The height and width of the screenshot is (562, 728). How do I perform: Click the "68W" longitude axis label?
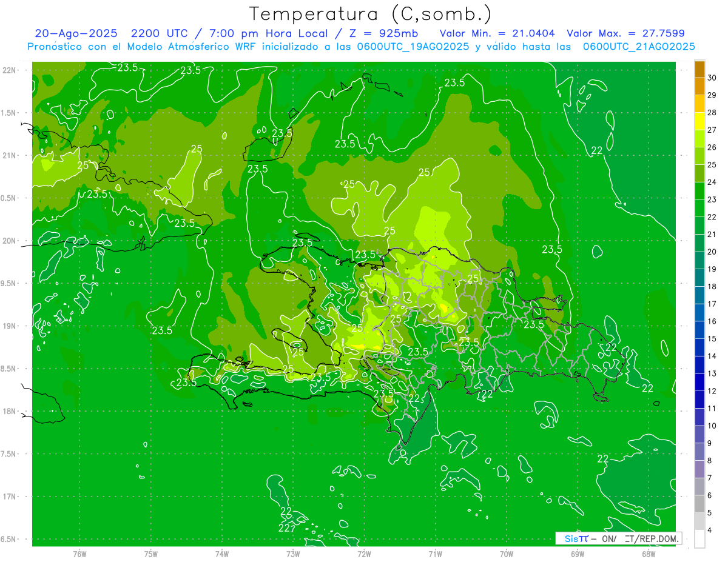coord(649,554)
